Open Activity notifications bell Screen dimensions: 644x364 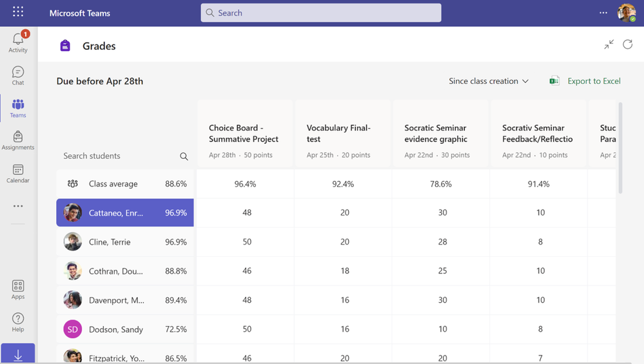pos(18,42)
